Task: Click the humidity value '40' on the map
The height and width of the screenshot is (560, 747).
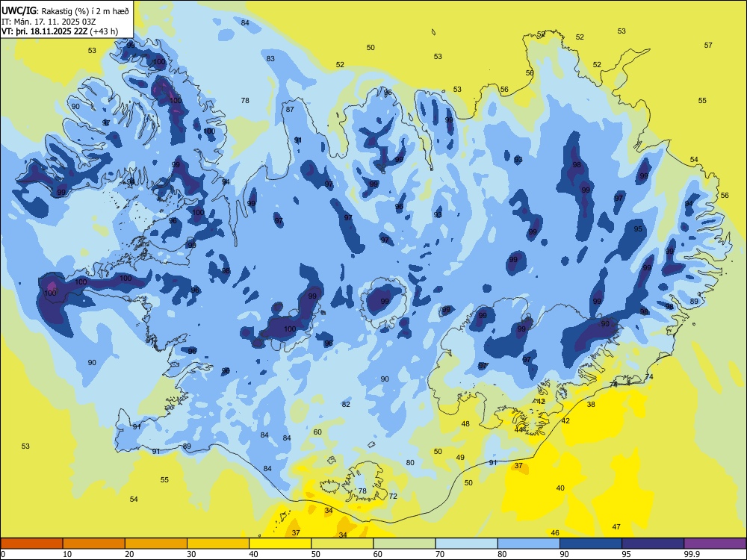Action: tap(560, 488)
